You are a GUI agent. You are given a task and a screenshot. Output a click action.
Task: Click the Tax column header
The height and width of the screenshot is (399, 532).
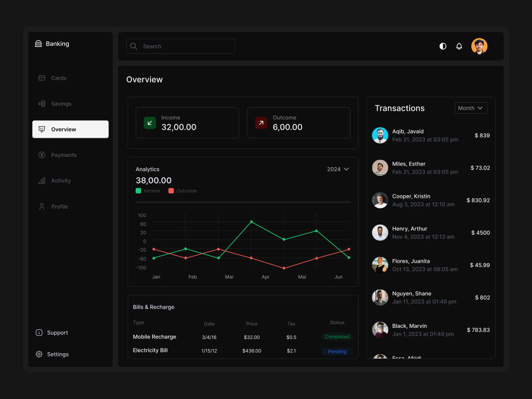tap(291, 323)
